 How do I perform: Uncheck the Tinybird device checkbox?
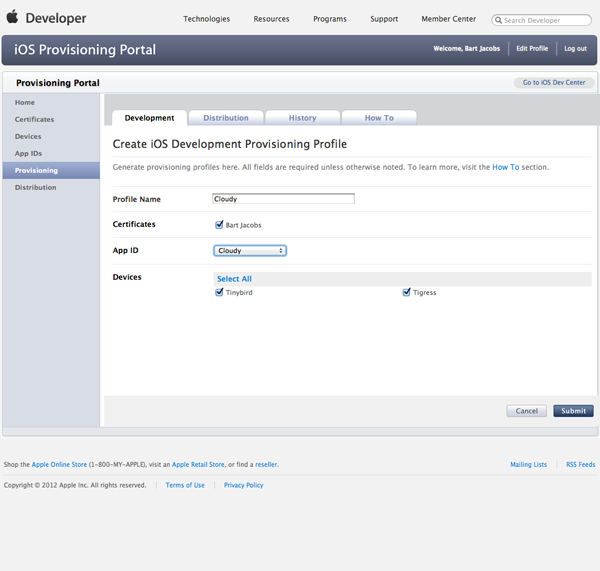[219, 292]
